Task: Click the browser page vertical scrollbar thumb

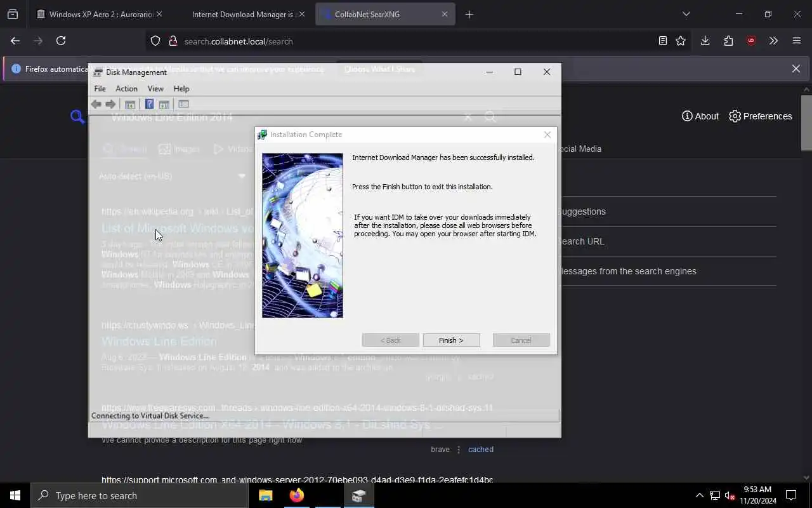Action: (x=806, y=123)
